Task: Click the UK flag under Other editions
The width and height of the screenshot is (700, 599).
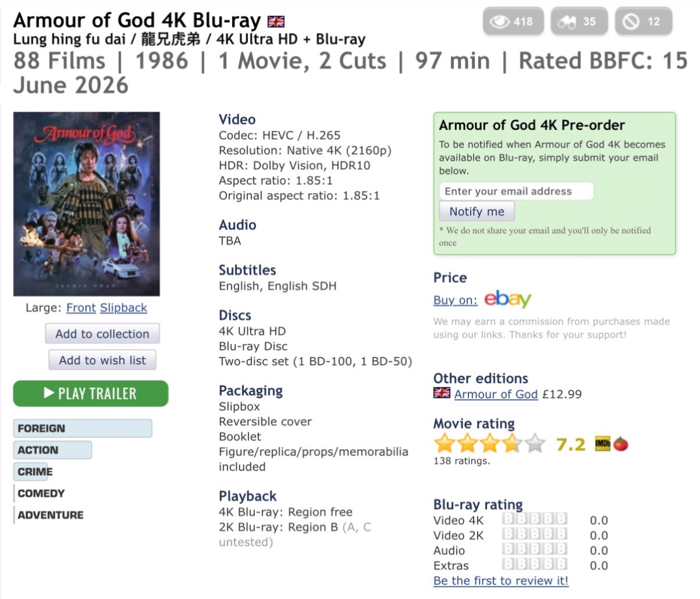Action: coord(442,394)
